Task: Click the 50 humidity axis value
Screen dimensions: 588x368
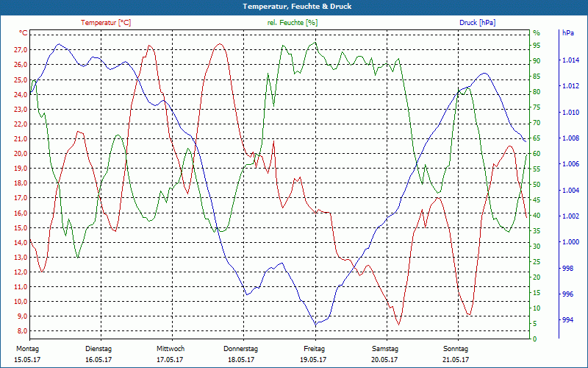Action: click(x=537, y=185)
